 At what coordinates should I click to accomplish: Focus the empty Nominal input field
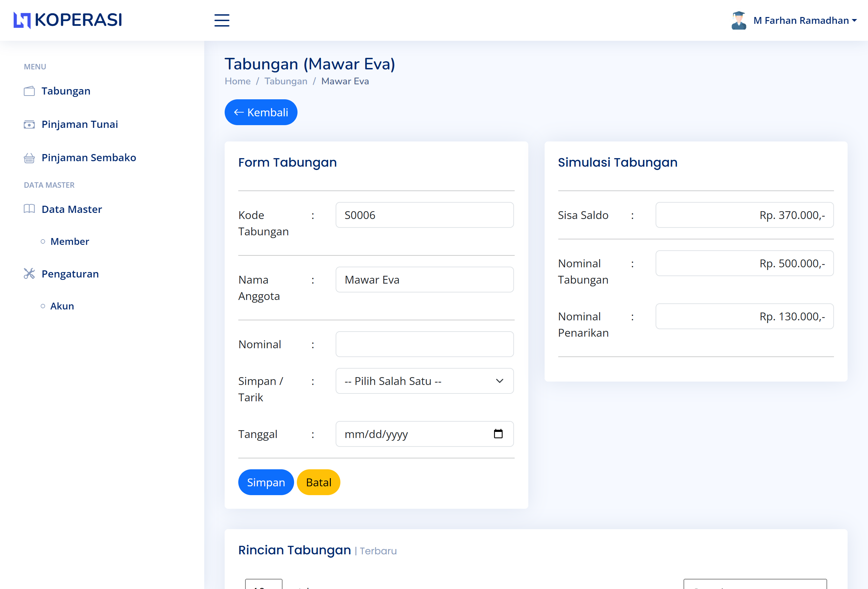(424, 344)
